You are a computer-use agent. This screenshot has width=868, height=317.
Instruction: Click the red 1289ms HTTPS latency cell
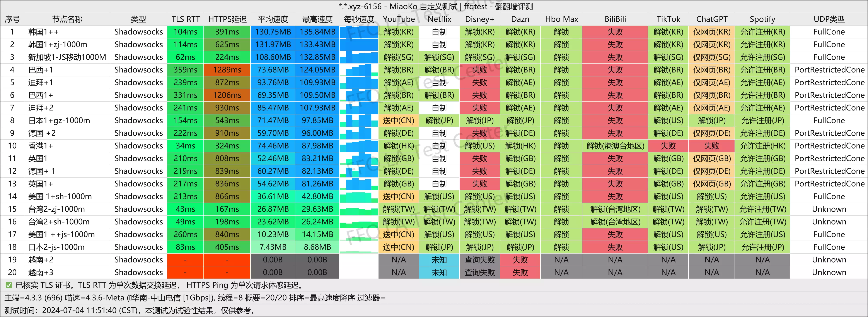pyautogui.click(x=227, y=70)
